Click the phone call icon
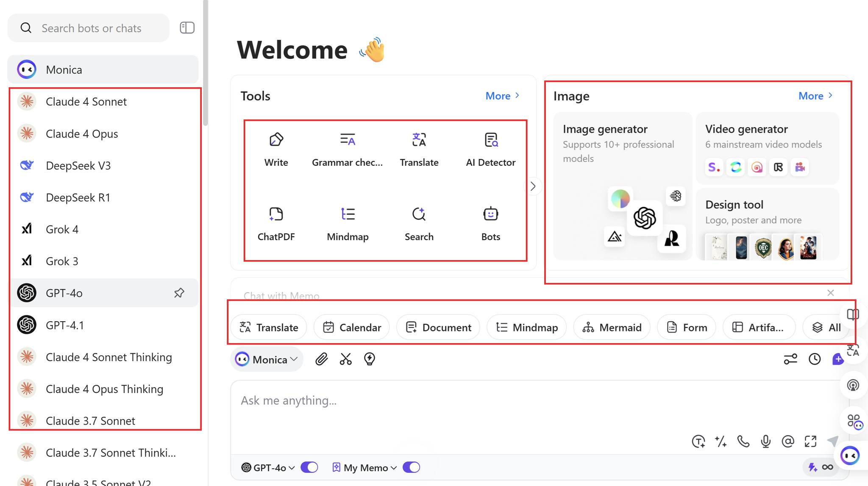868x486 pixels. click(x=743, y=442)
